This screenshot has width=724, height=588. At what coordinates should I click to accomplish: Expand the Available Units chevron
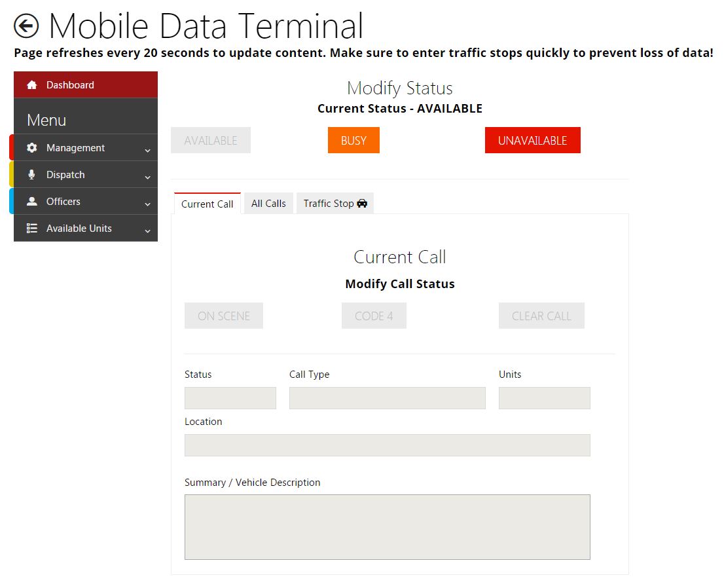click(x=147, y=230)
